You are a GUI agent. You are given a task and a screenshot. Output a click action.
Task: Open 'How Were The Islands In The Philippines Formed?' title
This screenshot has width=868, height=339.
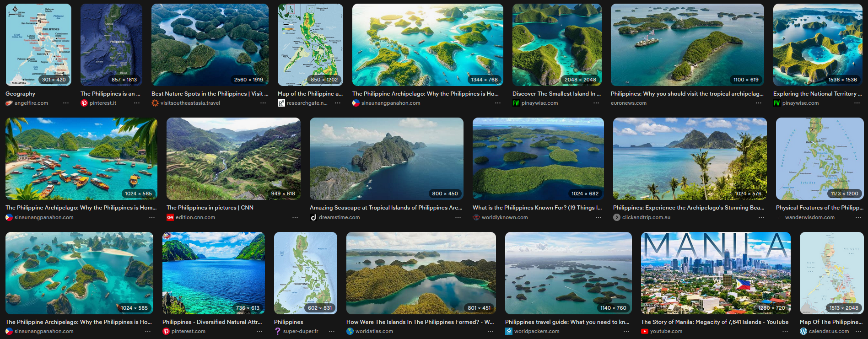click(x=420, y=322)
